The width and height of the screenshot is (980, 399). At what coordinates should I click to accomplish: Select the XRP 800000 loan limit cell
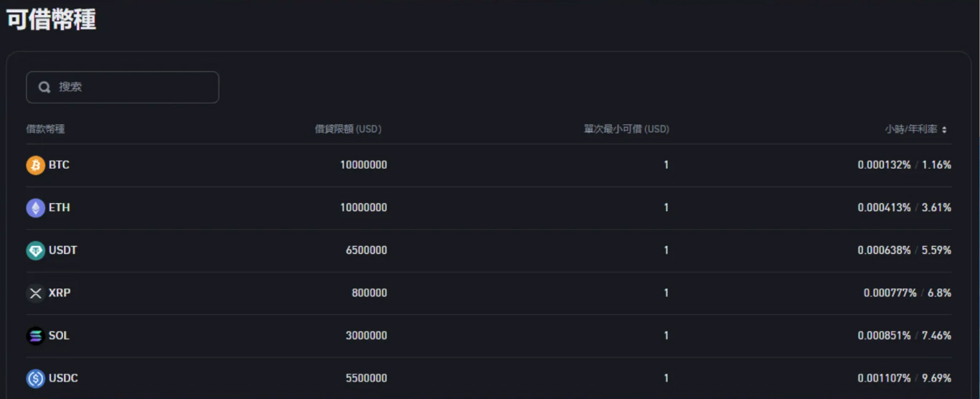click(369, 293)
